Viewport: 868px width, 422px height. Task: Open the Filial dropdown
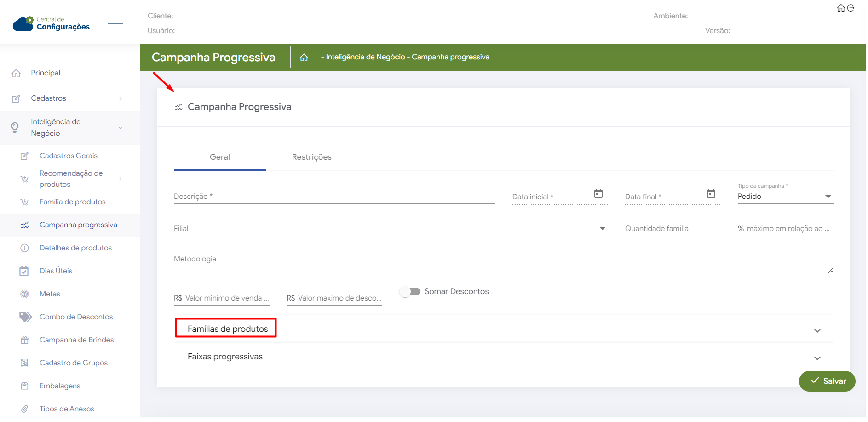click(390, 229)
